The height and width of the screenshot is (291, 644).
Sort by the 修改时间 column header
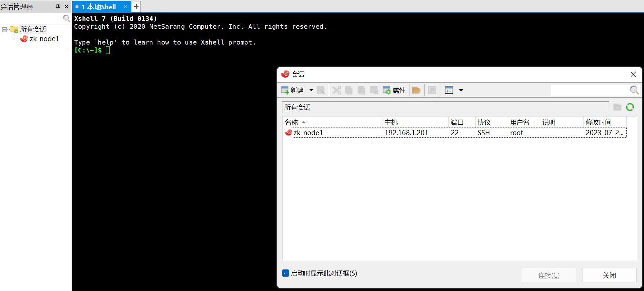point(605,122)
